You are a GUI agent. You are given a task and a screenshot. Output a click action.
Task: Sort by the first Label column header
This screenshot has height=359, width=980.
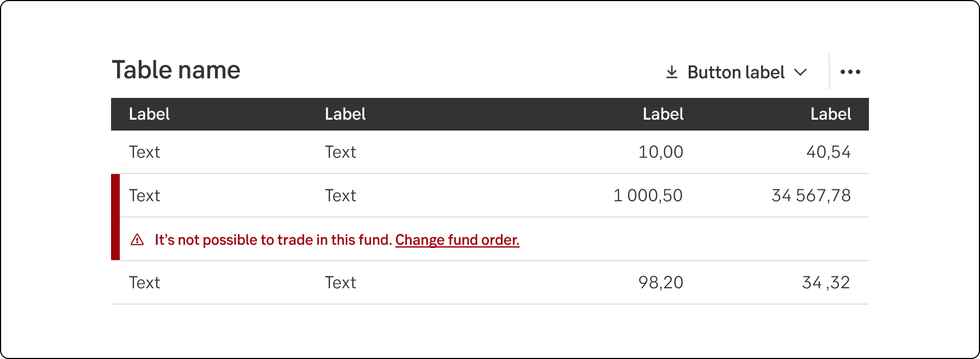pyautogui.click(x=149, y=114)
